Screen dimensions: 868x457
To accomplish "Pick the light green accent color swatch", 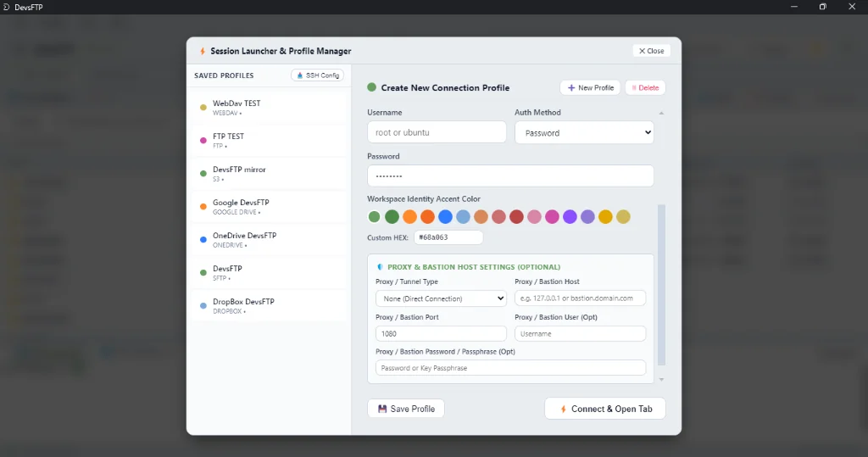I will [x=374, y=216].
